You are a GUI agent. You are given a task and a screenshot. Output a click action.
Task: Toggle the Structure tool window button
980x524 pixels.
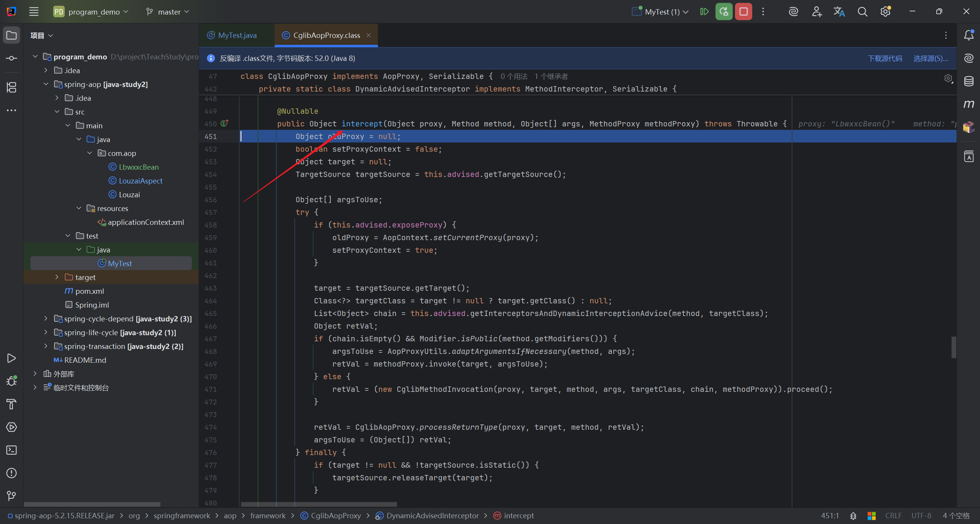[x=11, y=87]
